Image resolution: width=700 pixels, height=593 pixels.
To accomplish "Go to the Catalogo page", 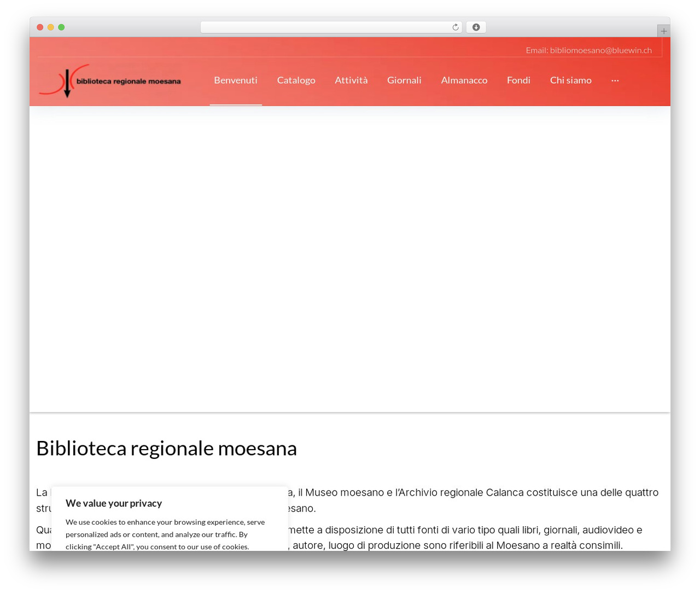I will (x=296, y=80).
